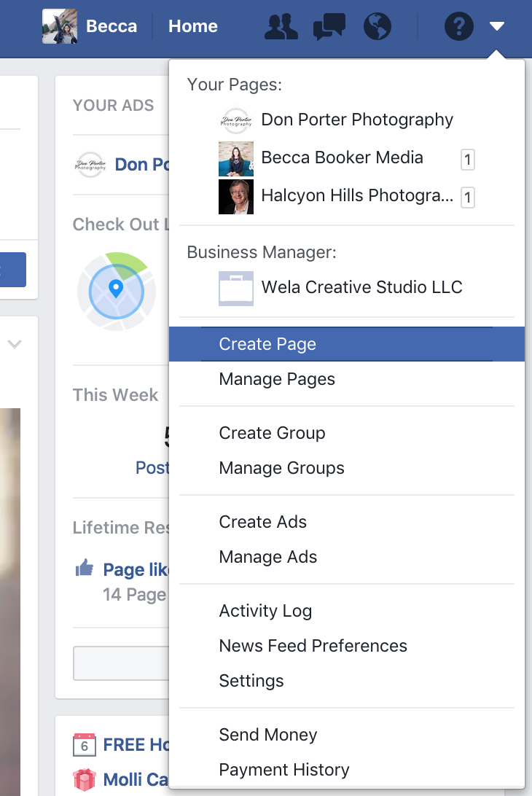Click notification badge beside Halcyon Hills
This screenshot has height=796, width=532.
click(x=468, y=198)
